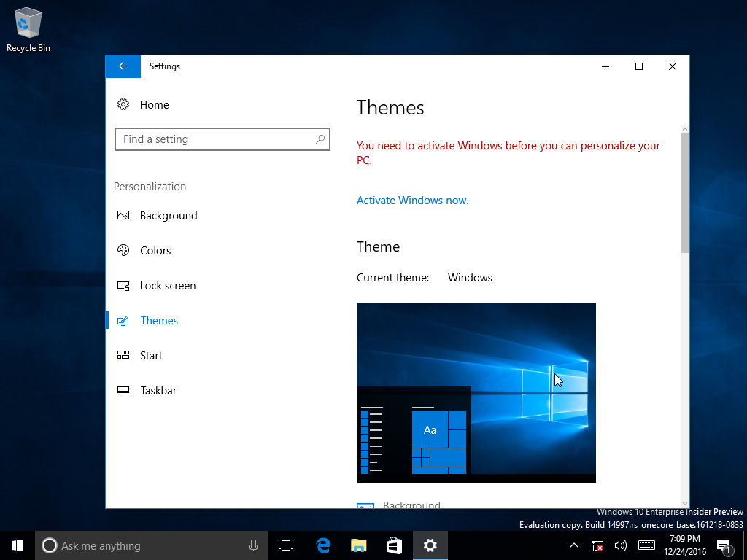The image size is (747, 560).
Task: Click the current theme preview image
Action: coord(476,393)
